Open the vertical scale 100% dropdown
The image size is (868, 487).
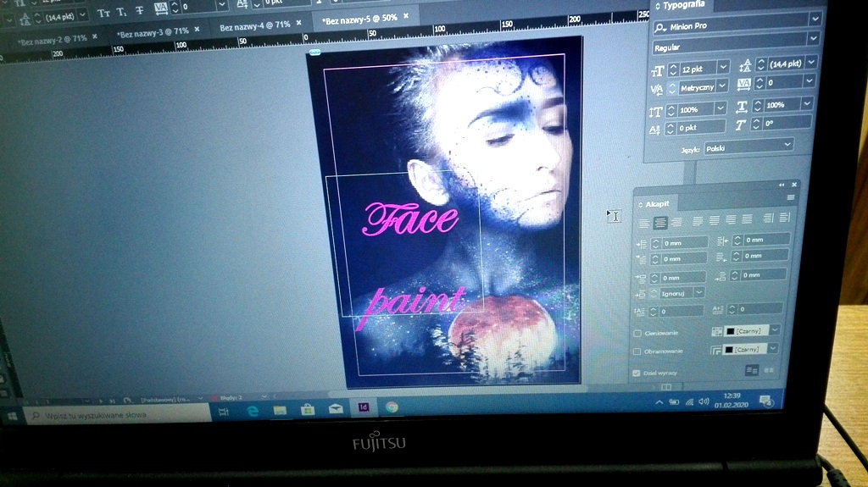720,108
